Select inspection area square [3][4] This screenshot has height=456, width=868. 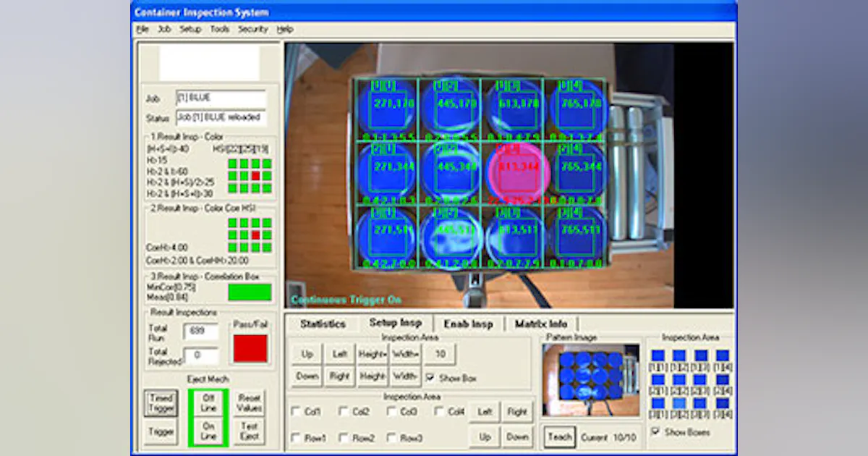point(723,403)
